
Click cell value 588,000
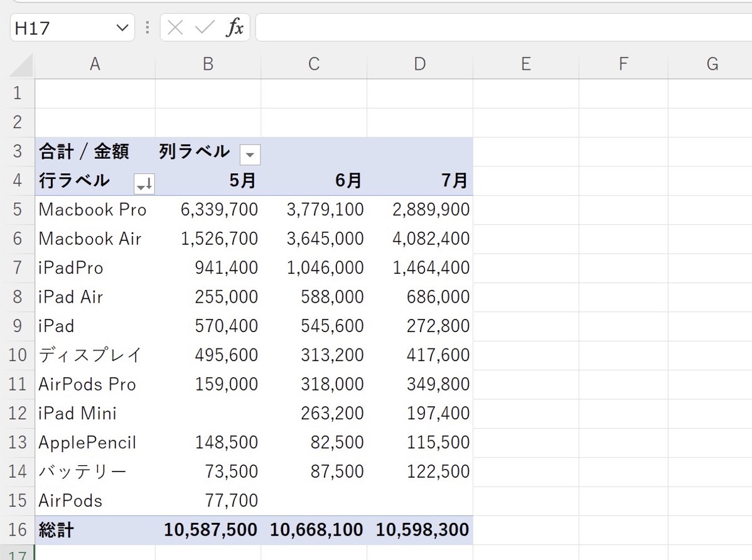314,297
